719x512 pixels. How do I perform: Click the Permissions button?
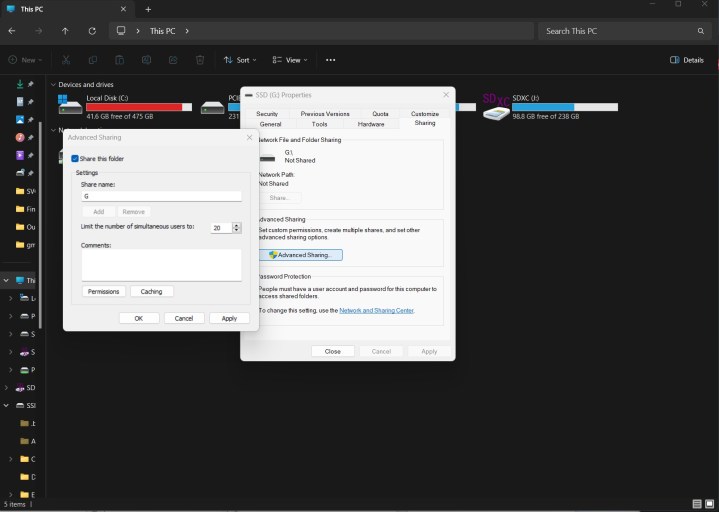pyautogui.click(x=104, y=292)
